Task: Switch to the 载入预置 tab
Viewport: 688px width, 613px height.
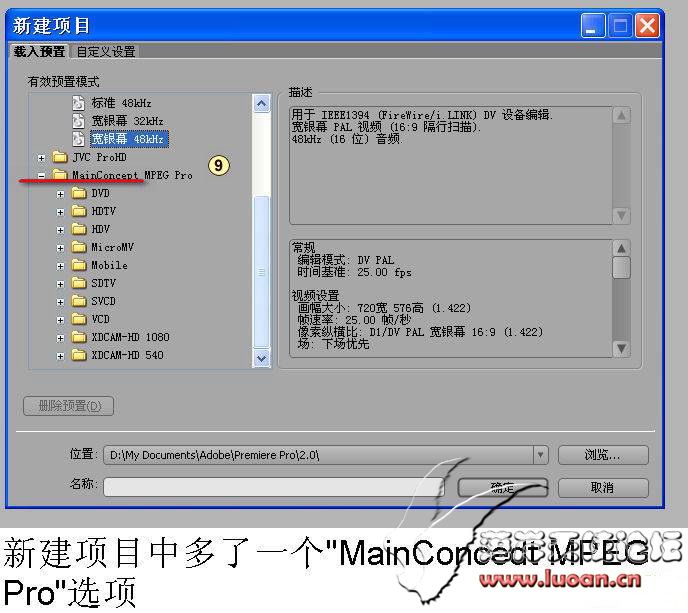Action: click(x=39, y=51)
